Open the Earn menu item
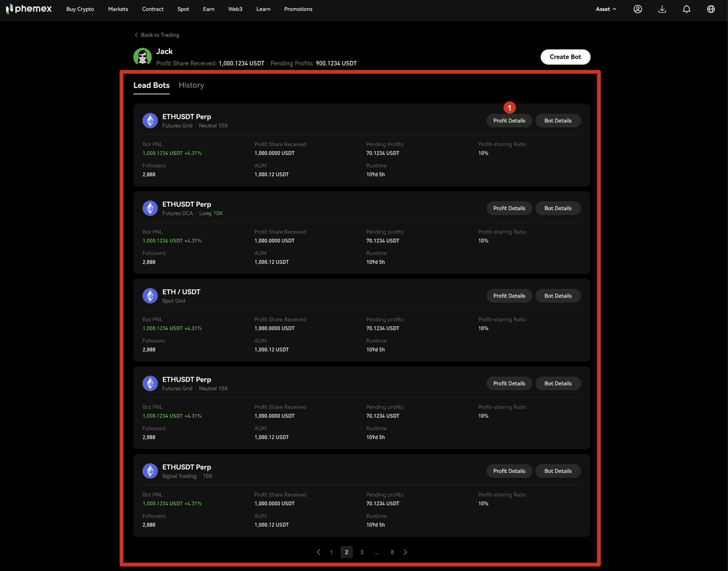 pyautogui.click(x=209, y=9)
